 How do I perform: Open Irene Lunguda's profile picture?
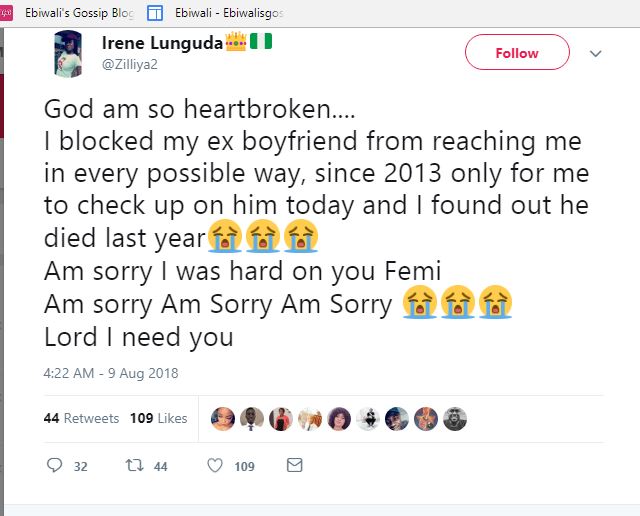coord(67,52)
